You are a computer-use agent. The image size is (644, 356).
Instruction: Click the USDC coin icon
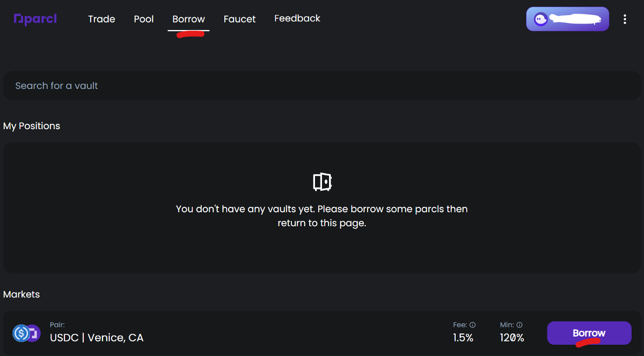21,333
